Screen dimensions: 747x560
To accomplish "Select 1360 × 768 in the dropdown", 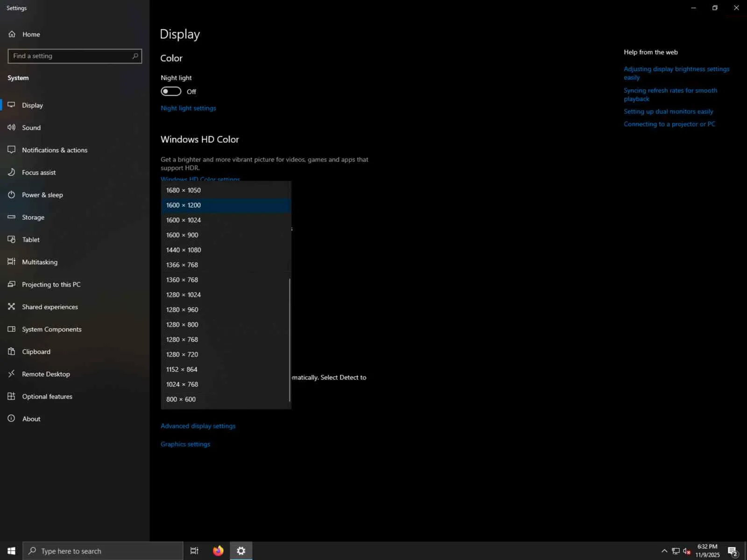I will click(x=226, y=280).
